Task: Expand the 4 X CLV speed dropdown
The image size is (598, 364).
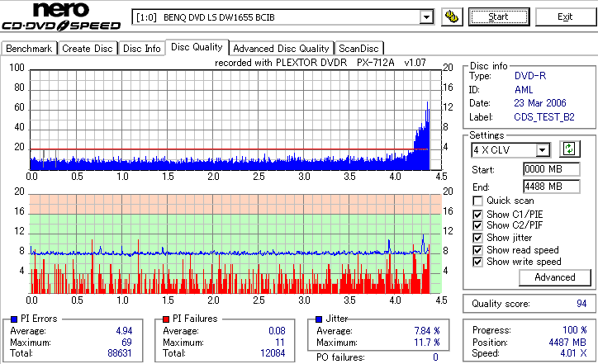Action: click(542, 150)
